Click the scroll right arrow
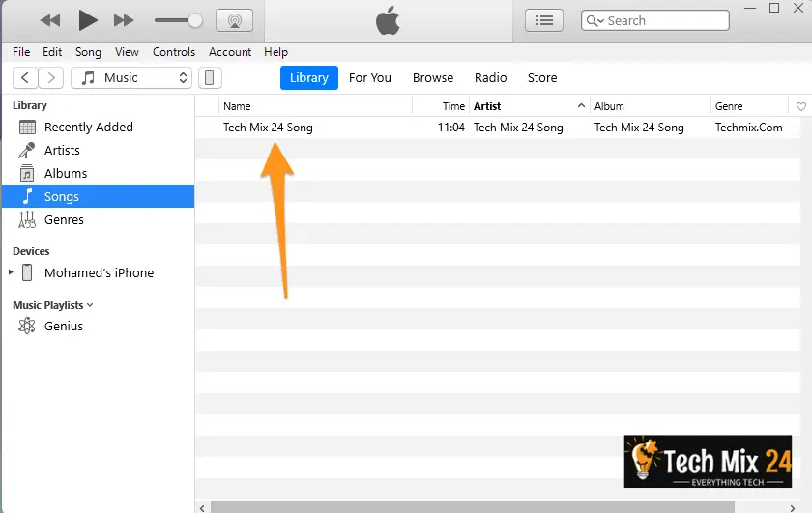The height and width of the screenshot is (513, 812). coord(792,508)
